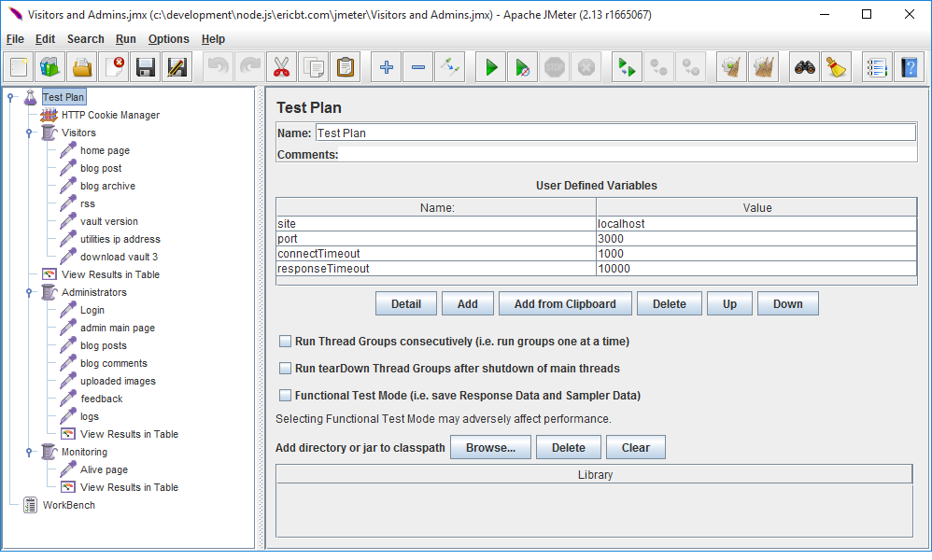Image resolution: width=932 pixels, height=560 pixels.
Task: Collapse the Monitoring thread group node
Action: click(29, 452)
